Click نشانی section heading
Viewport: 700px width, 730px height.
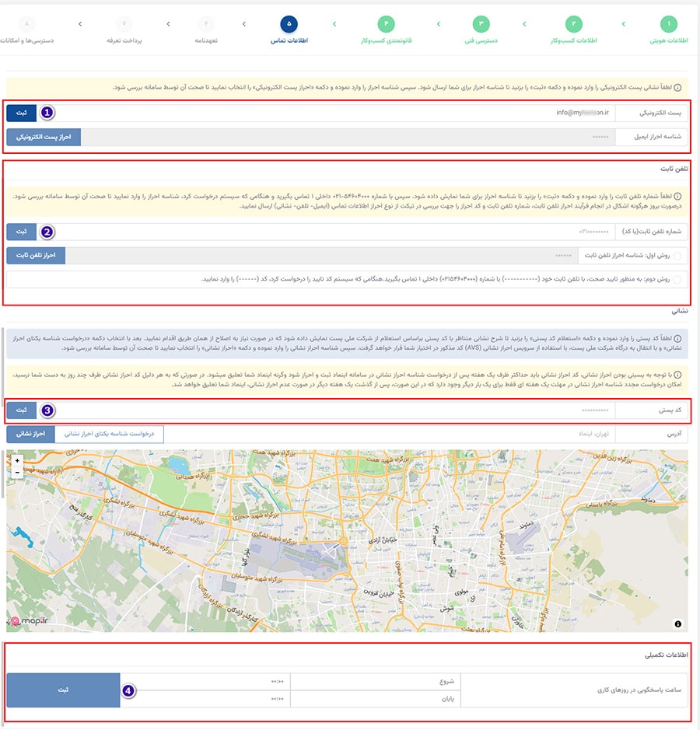pyautogui.click(x=680, y=311)
